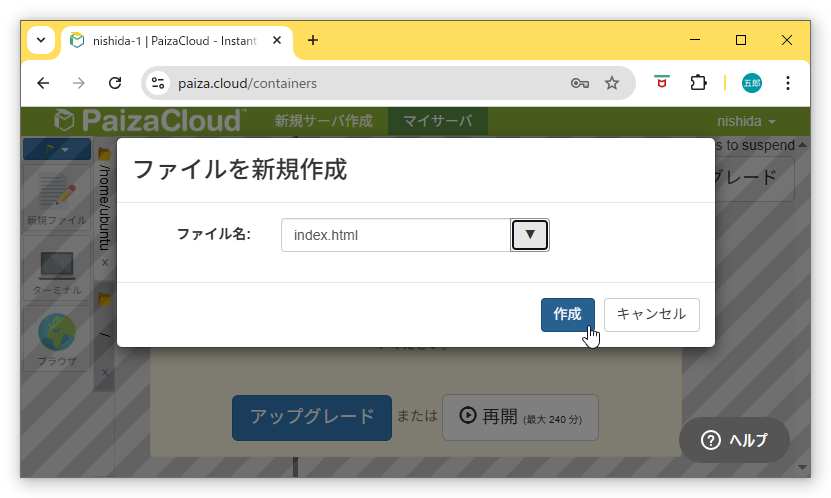The width and height of the screenshot is (831, 498).
Task: Open the Extensions puzzle icon
Action: [698, 83]
